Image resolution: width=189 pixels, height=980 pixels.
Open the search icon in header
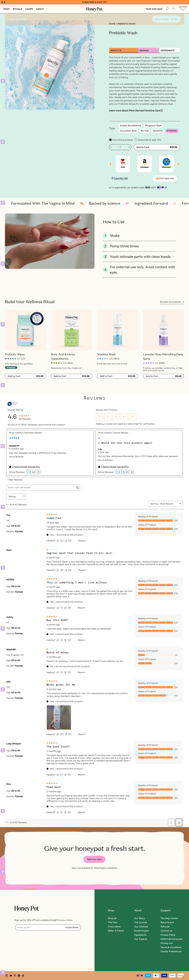(167, 9)
